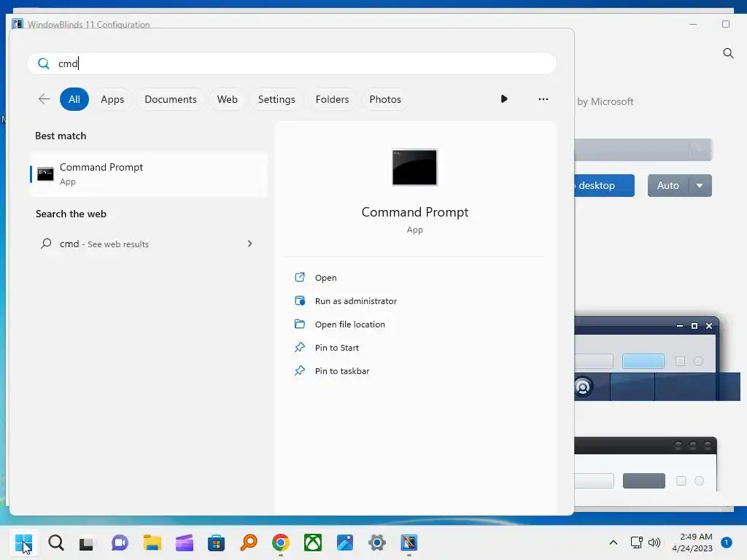The height and width of the screenshot is (560, 747).
Task: Click the blue desktop button in WindowBlinds
Action: (605, 185)
